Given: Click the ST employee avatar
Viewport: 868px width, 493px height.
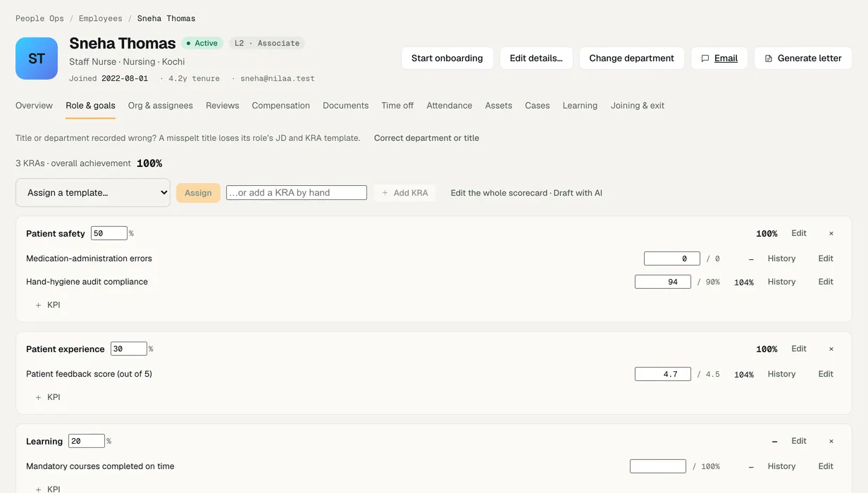Looking at the screenshot, I should click(37, 58).
